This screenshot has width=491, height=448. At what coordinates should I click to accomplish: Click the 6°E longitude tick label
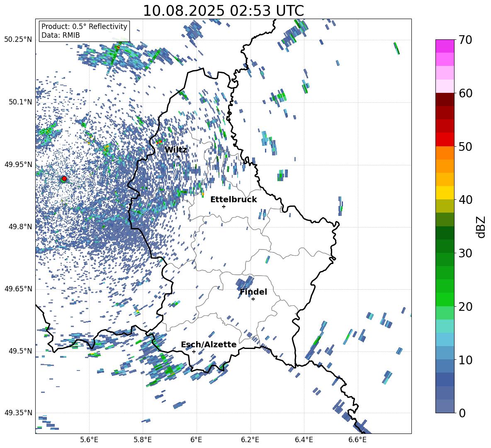[x=196, y=440]
